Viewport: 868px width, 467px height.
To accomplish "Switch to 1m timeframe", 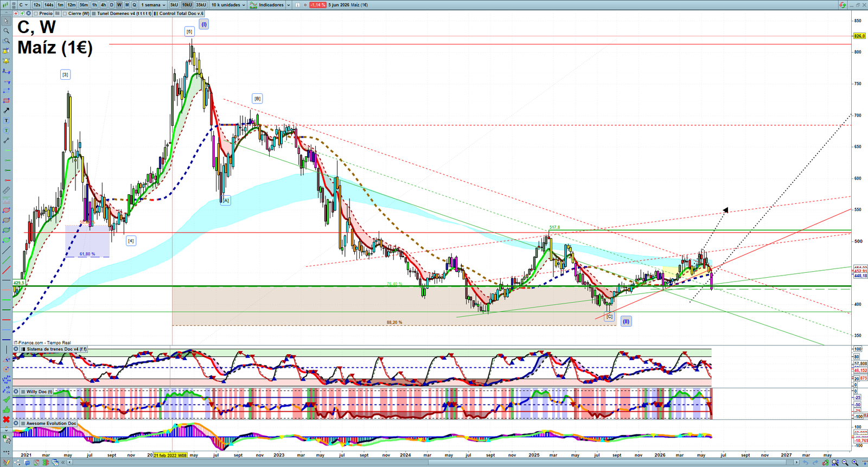I will (x=60, y=5).
